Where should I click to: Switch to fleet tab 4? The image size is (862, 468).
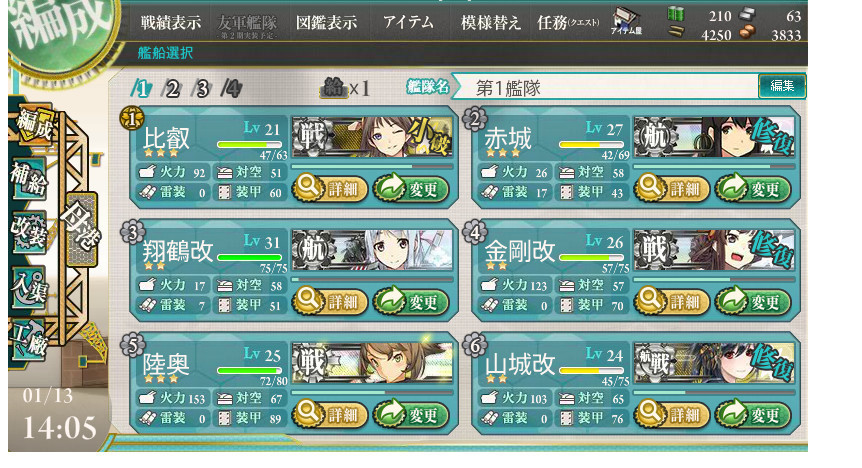pos(231,89)
